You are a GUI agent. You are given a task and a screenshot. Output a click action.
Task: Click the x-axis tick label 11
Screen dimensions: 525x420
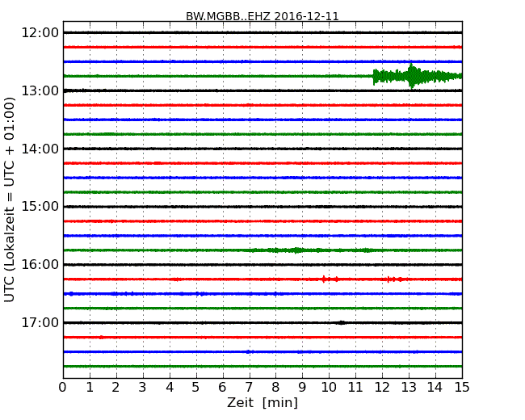click(355, 387)
